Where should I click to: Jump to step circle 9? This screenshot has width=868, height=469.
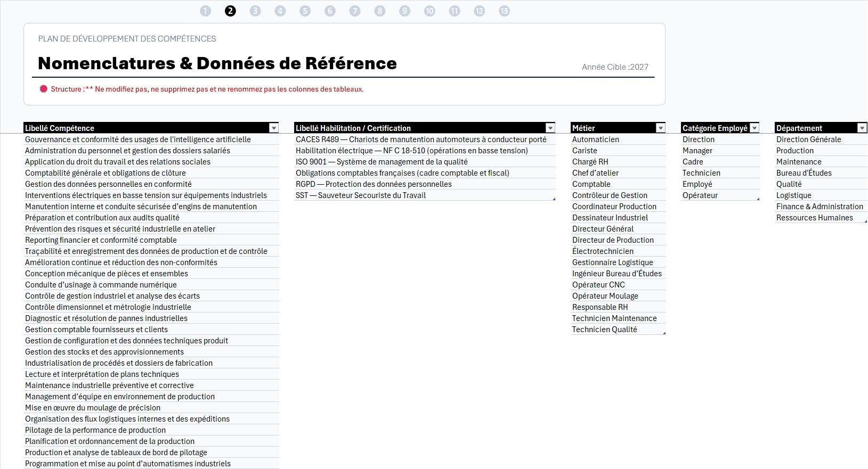404,11
